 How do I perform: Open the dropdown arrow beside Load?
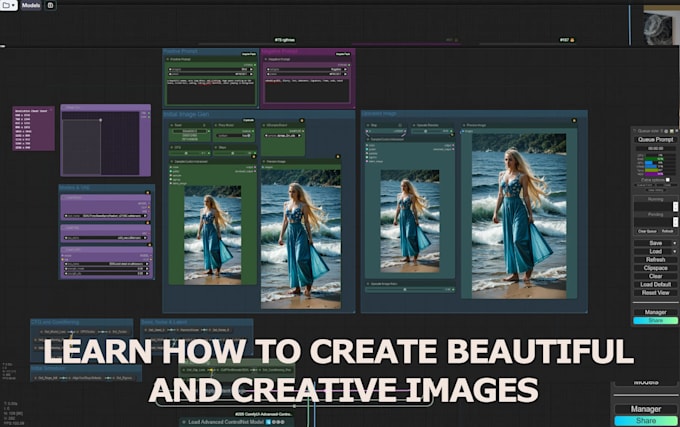click(675, 251)
